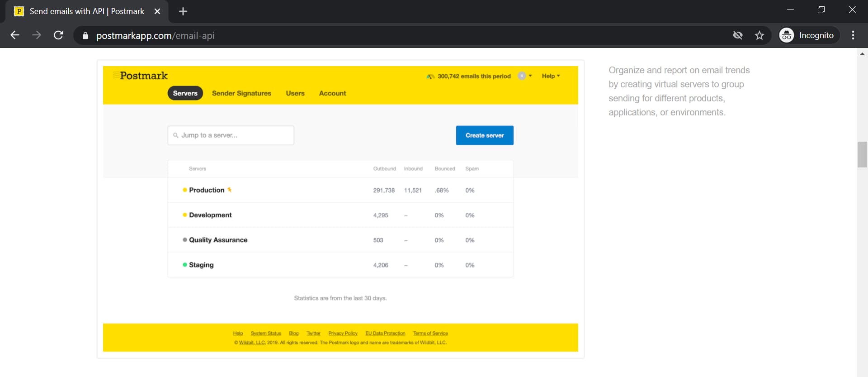Click Staging outbound count 4,206
This screenshot has height=377, width=868.
pos(381,265)
